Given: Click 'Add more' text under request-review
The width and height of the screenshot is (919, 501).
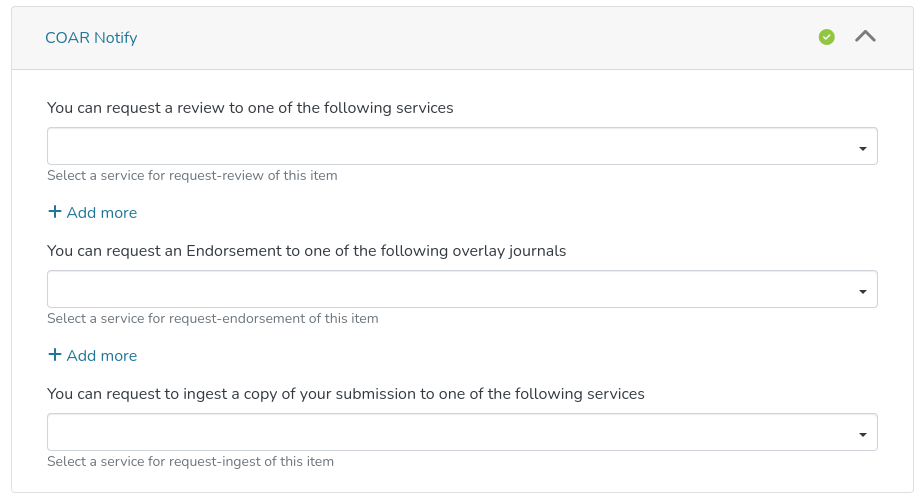Looking at the screenshot, I should (102, 213).
